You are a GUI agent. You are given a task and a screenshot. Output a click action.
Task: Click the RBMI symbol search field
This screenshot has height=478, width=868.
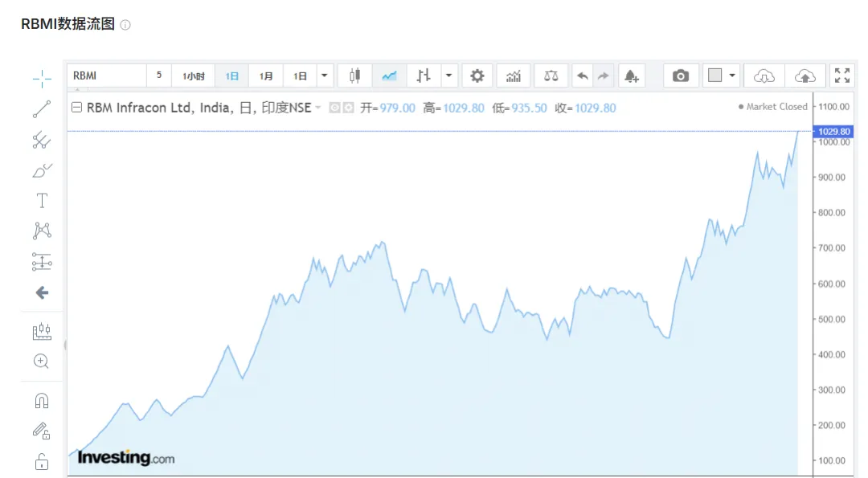click(x=107, y=76)
